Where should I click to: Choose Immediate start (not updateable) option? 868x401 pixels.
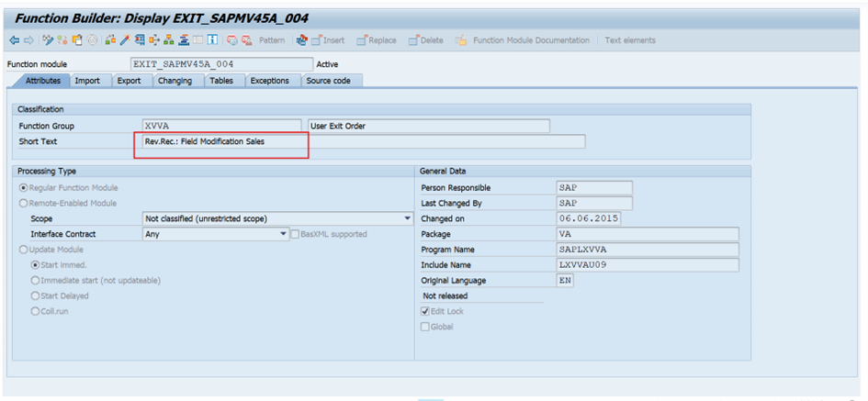point(36,281)
